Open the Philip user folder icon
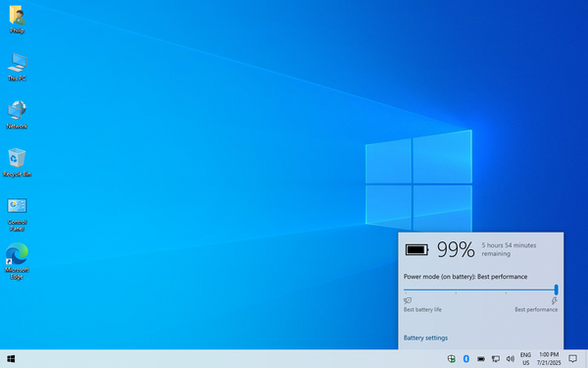The width and height of the screenshot is (588, 368). click(17, 19)
